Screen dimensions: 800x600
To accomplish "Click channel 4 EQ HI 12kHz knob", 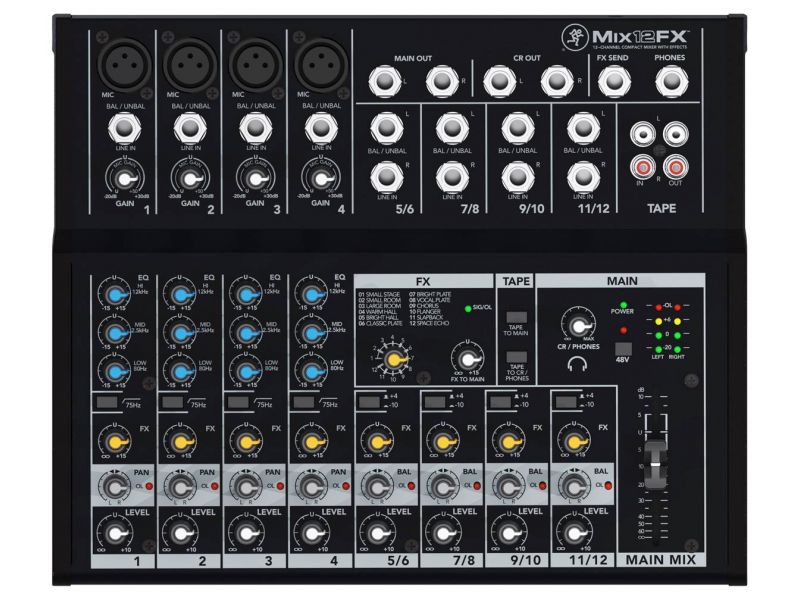I will click(x=311, y=295).
